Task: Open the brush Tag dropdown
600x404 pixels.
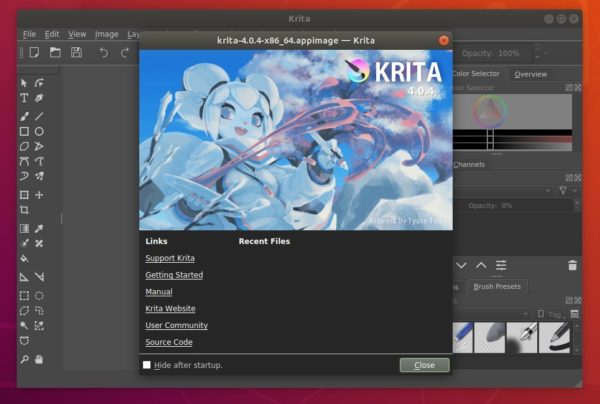Action: 551,314
